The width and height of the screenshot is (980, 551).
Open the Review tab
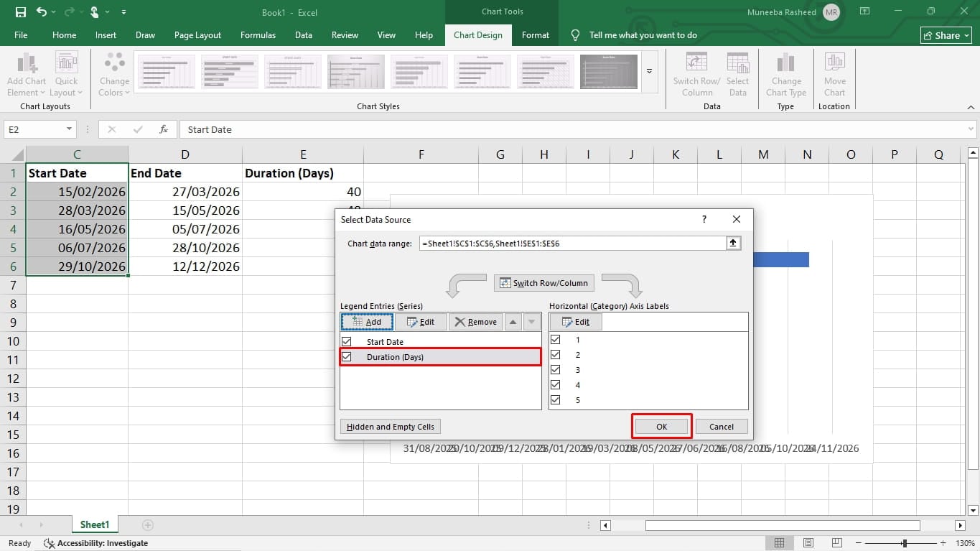coord(345,34)
